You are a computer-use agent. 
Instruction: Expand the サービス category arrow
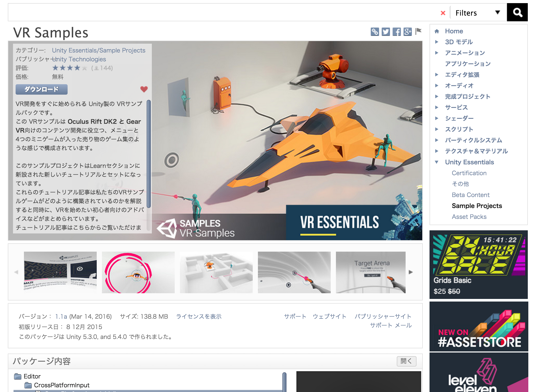pyautogui.click(x=437, y=107)
